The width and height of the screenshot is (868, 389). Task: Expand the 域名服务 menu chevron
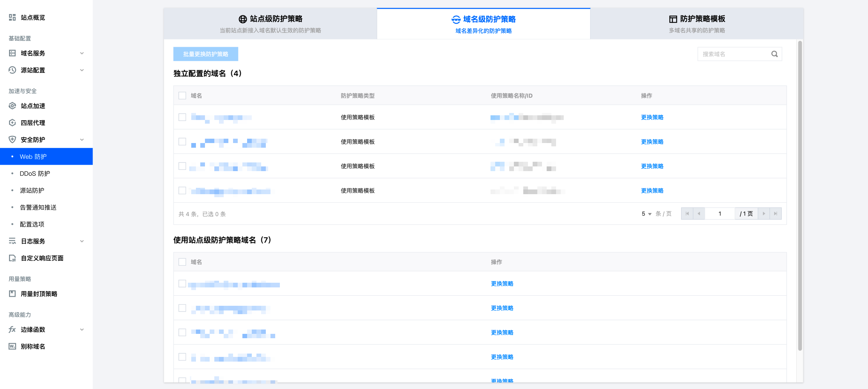pos(82,53)
